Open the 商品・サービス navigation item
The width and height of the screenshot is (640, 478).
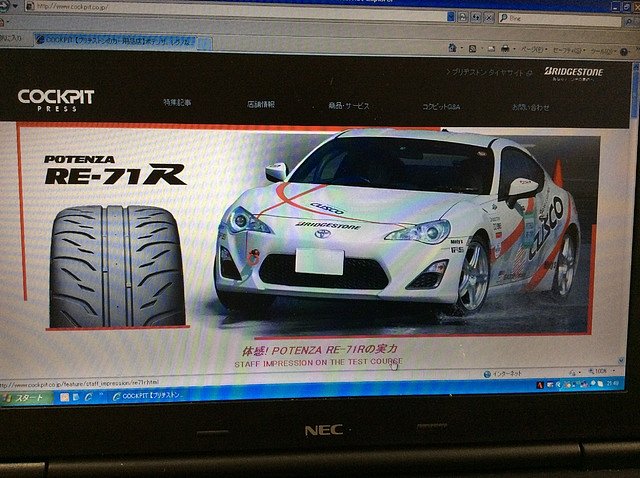click(x=349, y=106)
